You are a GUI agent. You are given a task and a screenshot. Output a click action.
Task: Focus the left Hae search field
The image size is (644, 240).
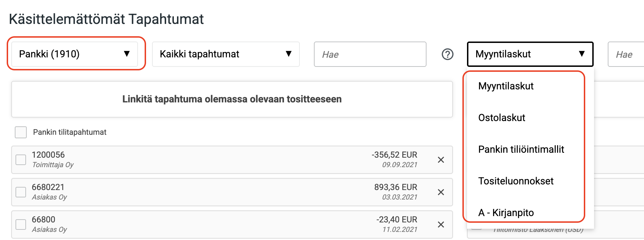[x=370, y=54]
